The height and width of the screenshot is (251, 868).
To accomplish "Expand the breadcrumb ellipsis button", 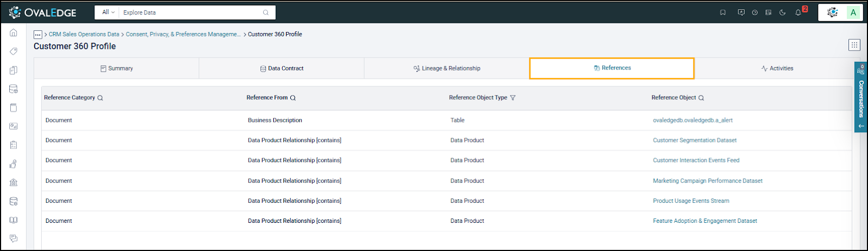I will [x=38, y=35].
